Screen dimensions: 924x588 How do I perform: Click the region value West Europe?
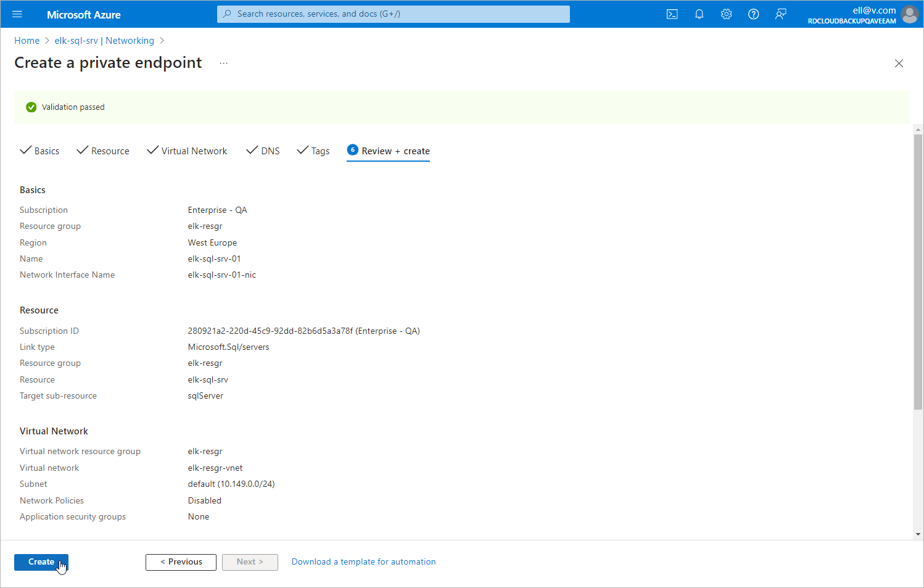coord(212,243)
